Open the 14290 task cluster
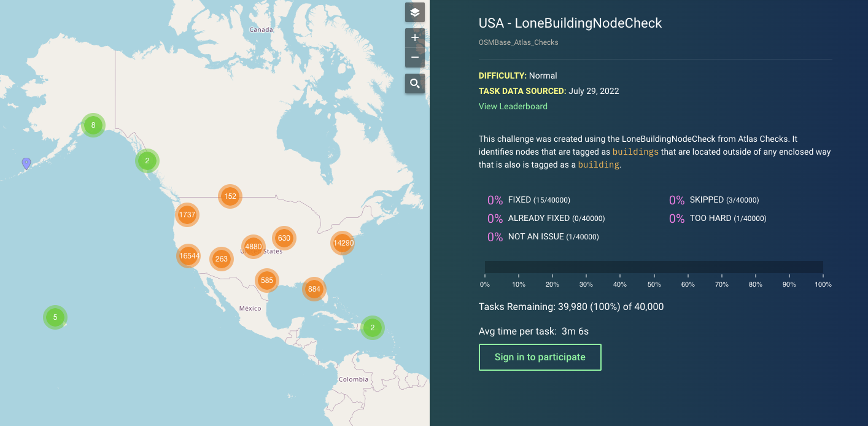This screenshot has height=426, width=868. 343,243
